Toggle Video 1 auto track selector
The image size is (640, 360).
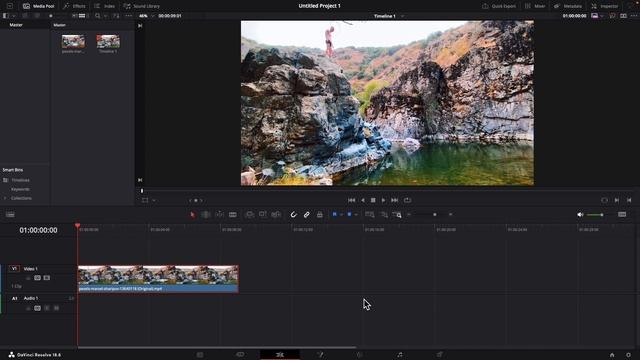pos(38,278)
